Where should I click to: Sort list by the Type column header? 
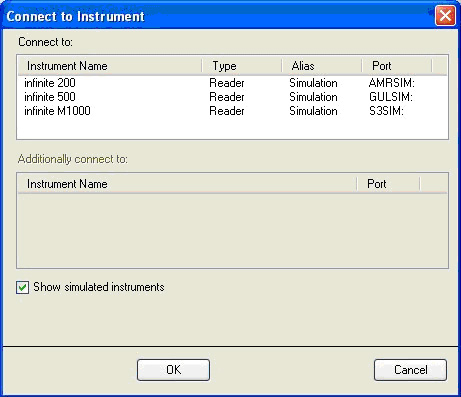pos(242,66)
